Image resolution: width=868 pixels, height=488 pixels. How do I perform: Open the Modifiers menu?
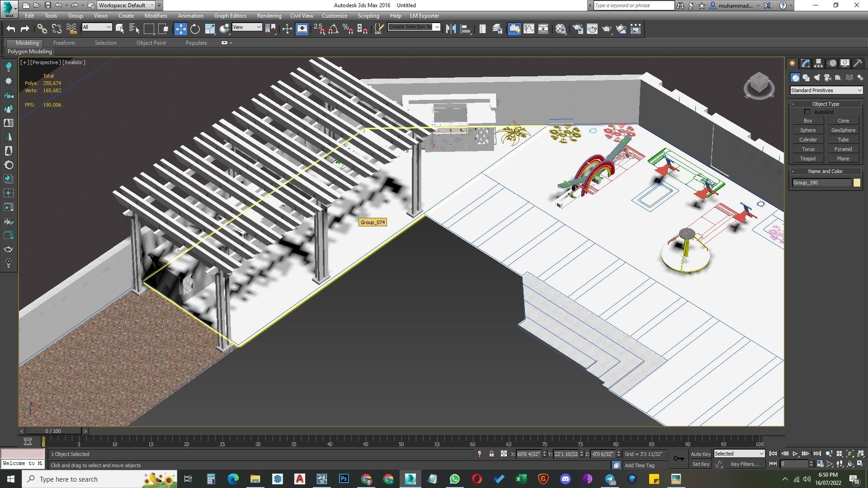[x=156, y=15]
